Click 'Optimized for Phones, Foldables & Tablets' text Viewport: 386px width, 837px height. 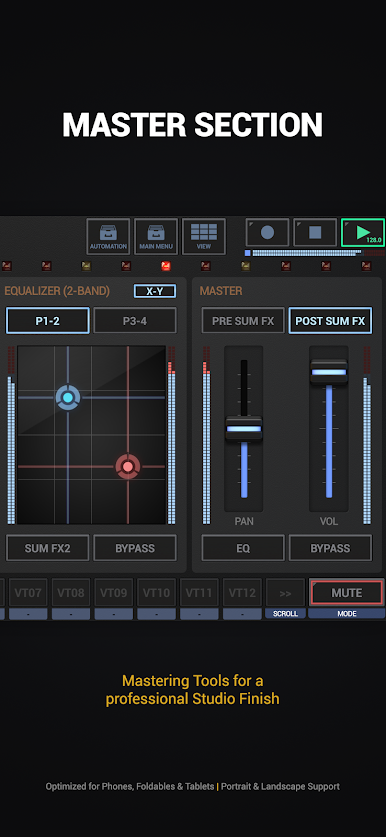pyautogui.click(x=130, y=786)
